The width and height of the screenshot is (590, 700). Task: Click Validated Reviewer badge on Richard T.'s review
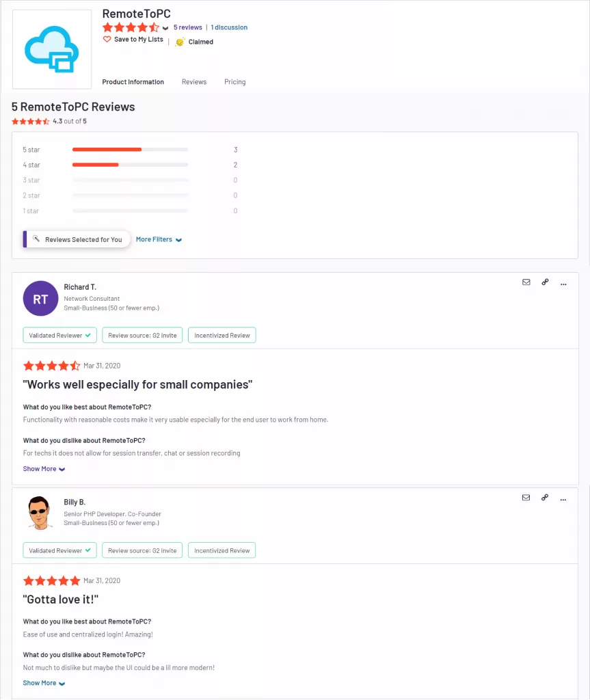point(60,335)
